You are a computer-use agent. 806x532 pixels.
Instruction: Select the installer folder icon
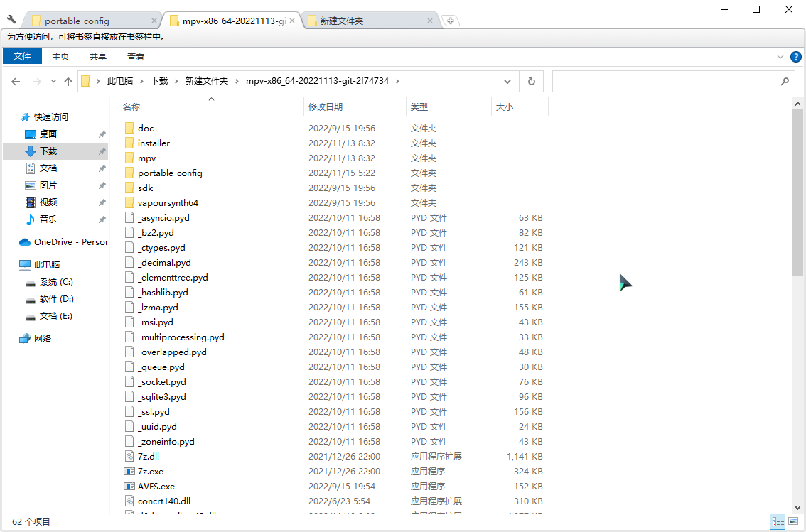tap(129, 143)
